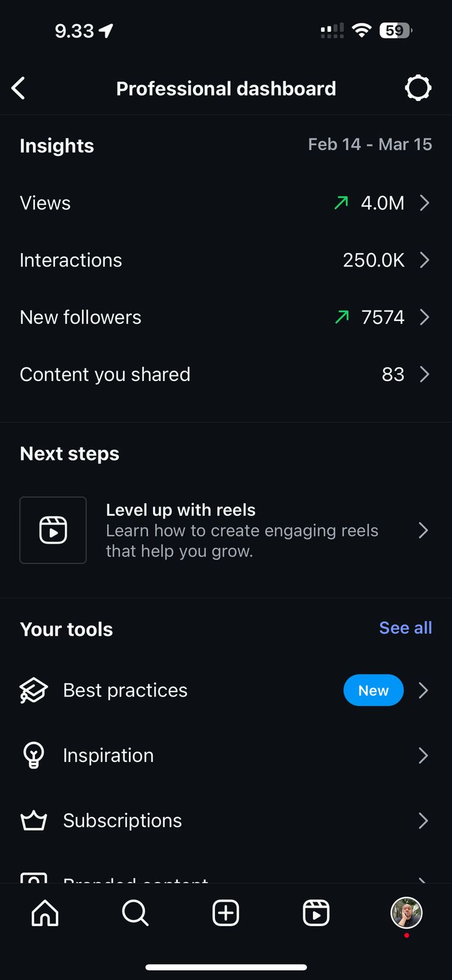The height and width of the screenshot is (980, 452).
Task: Open the Reels icon in bottom bar
Action: point(316,913)
